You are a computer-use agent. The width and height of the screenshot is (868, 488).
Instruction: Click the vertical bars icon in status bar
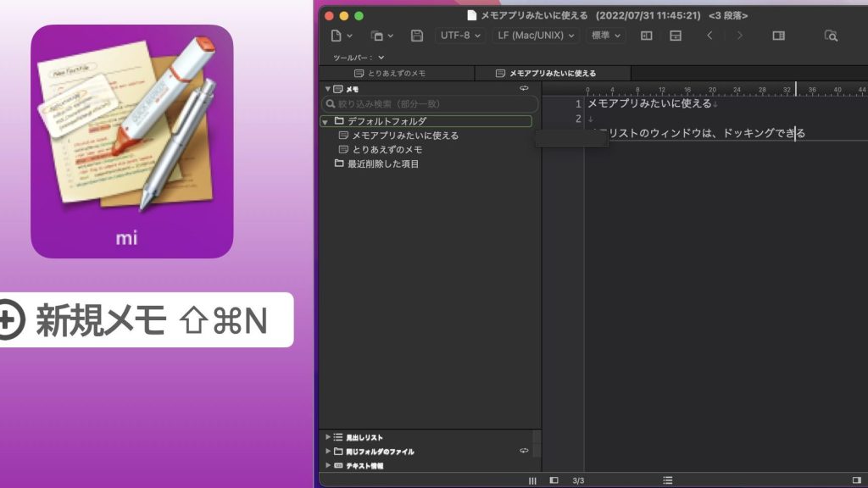pyautogui.click(x=532, y=481)
